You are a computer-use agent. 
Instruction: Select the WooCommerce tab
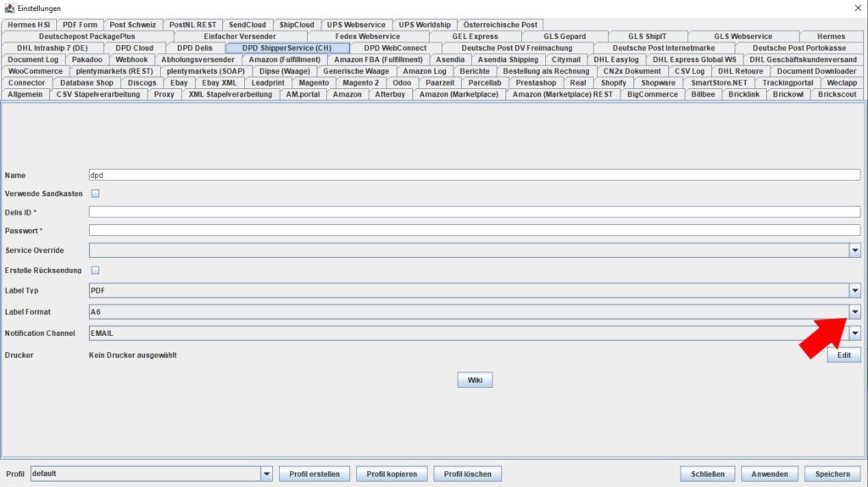point(36,71)
